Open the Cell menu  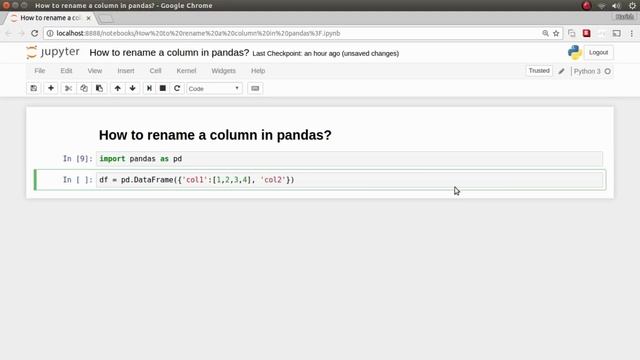(156, 71)
